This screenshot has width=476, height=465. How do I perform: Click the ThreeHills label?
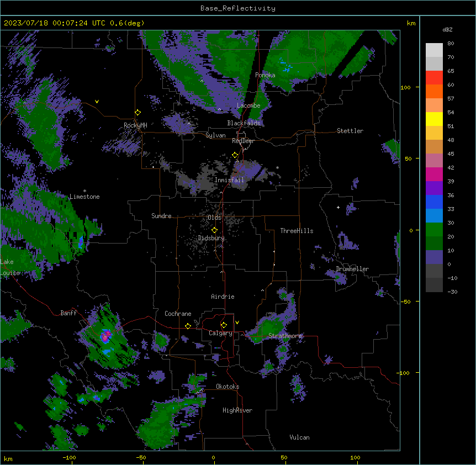click(297, 231)
